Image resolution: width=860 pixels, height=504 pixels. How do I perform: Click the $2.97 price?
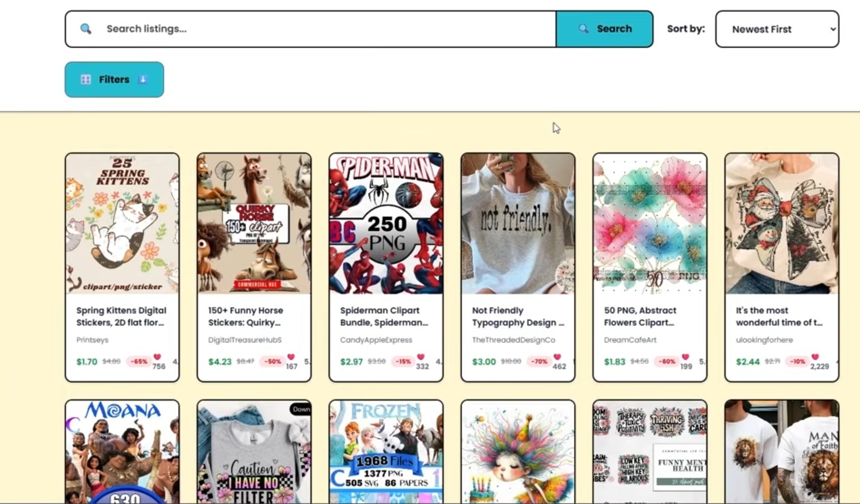coord(352,362)
